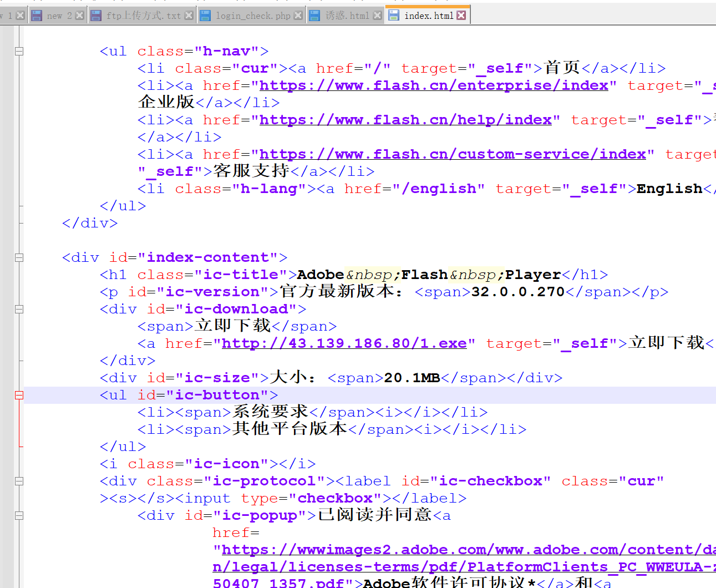Screen dimensions: 716x588
Task: Click the text 已阅读并同意
Action: tap(375, 515)
